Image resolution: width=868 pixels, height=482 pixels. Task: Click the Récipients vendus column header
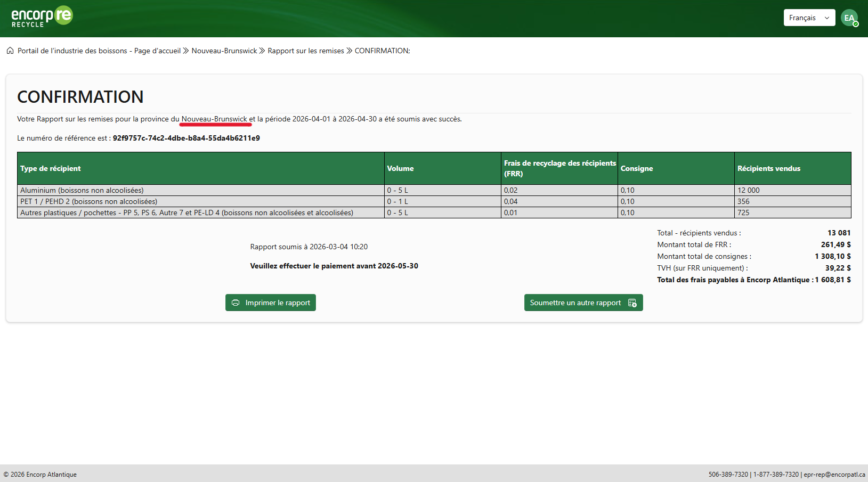[x=768, y=168]
